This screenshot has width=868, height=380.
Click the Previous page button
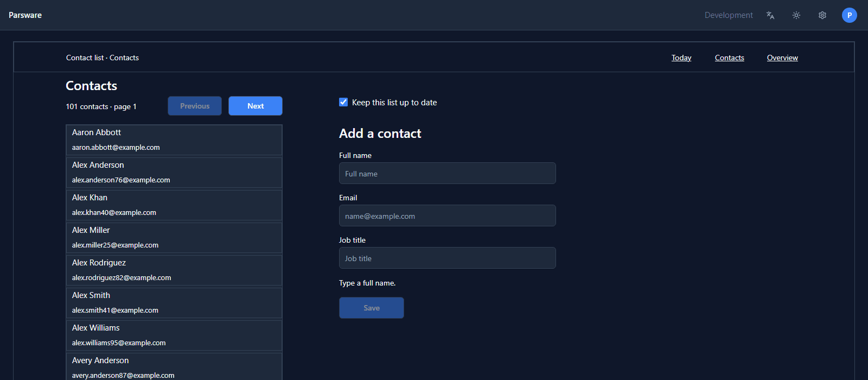coord(195,106)
